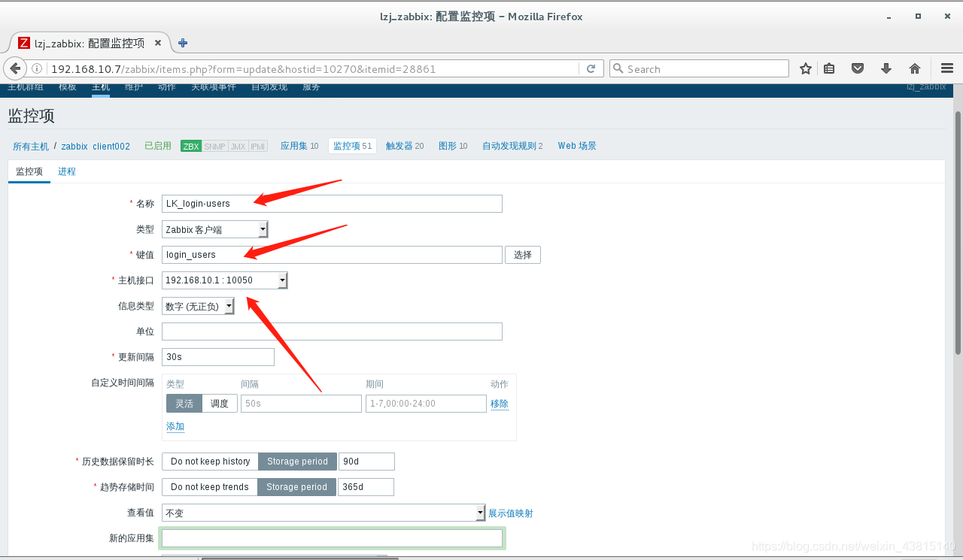
Task: Click the ZBX availability badge
Action: pos(191,146)
